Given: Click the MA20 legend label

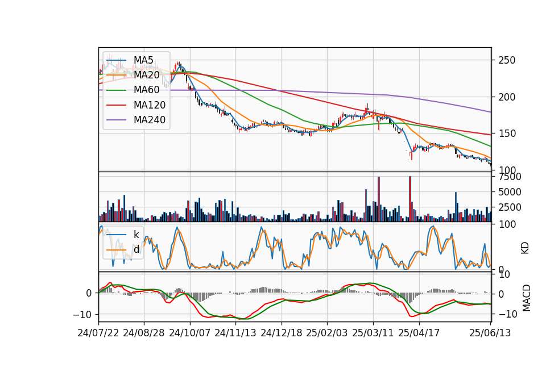Looking at the screenshot, I should [147, 75].
